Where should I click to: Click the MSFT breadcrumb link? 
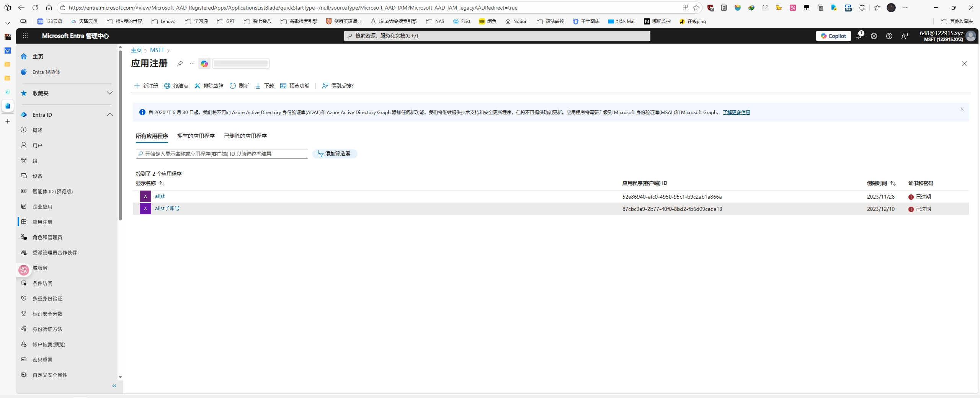coord(157,50)
